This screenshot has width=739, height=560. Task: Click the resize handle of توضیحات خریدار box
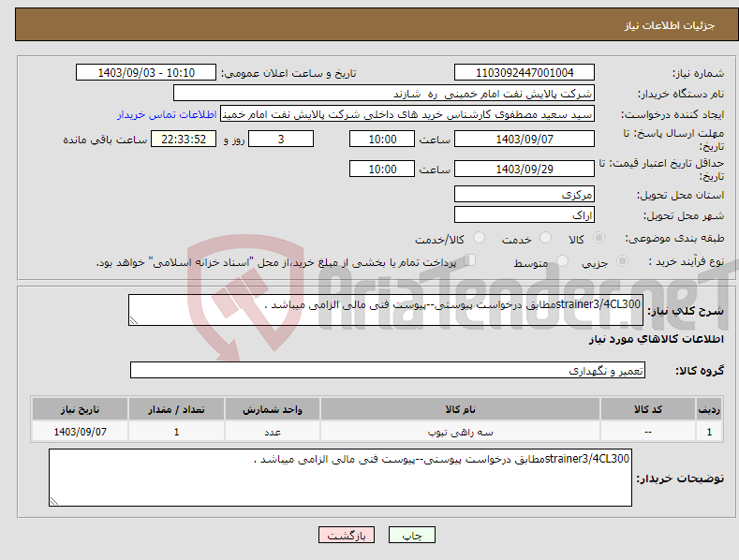click(54, 501)
